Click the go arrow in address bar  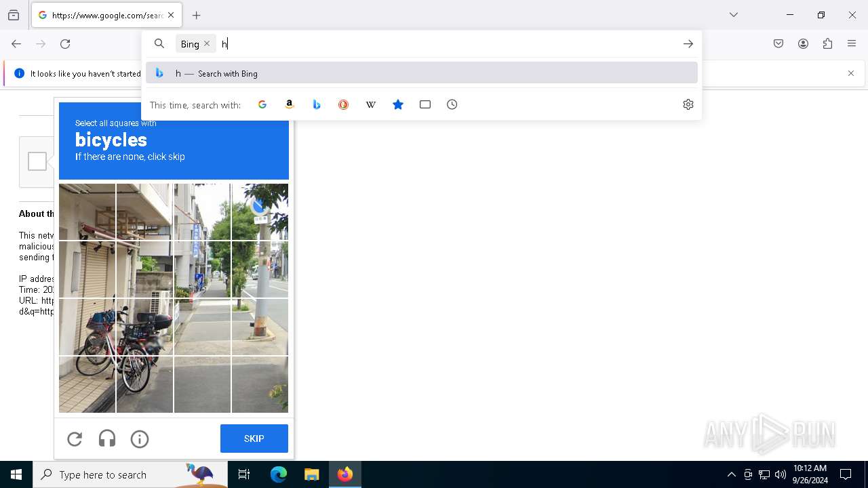(x=688, y=44)
